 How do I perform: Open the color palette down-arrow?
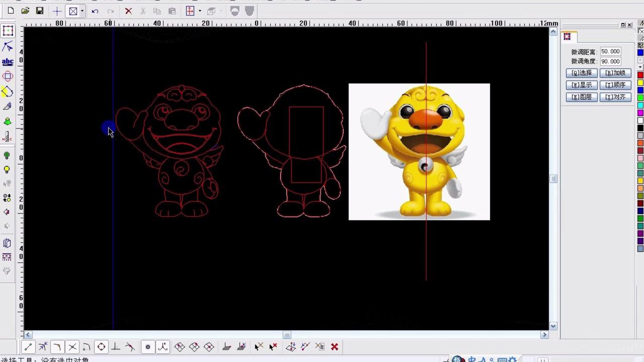pos(641,67)
